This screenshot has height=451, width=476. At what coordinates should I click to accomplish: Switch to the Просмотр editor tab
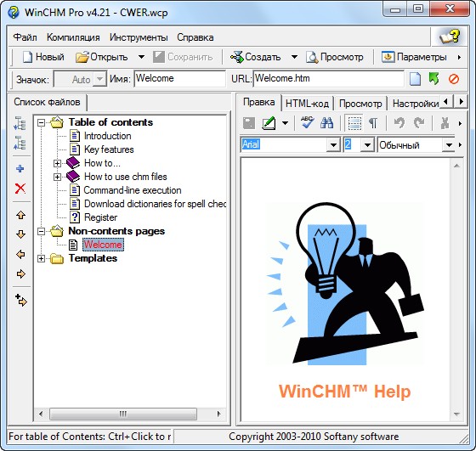(x=360, y=104)
